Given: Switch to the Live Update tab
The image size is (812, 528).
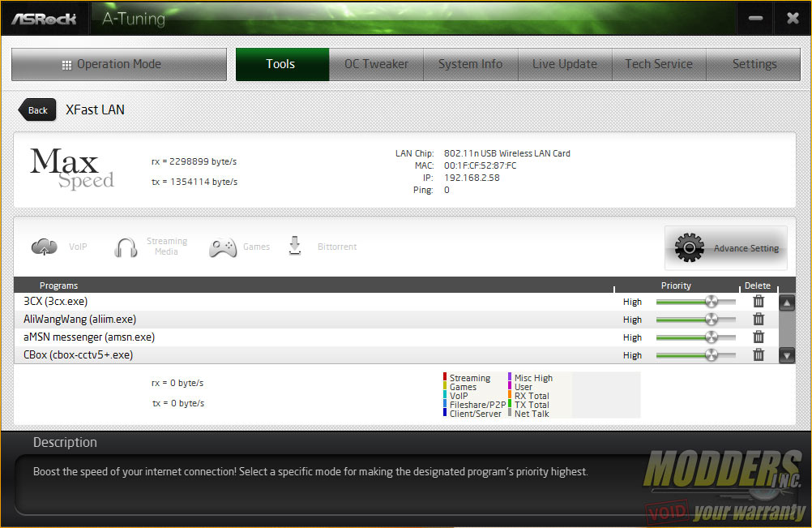Looking at the screenshot, I should [565, 64].
